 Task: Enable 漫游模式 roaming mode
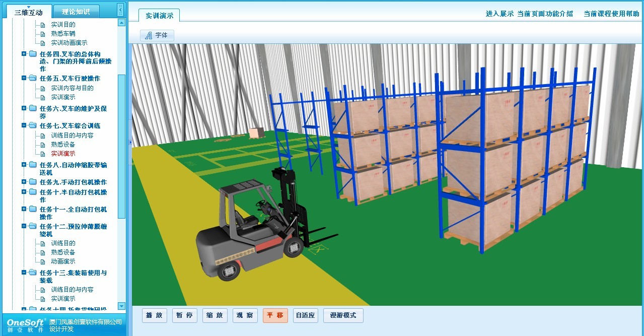pyautogui.click(x=343, y=315)
